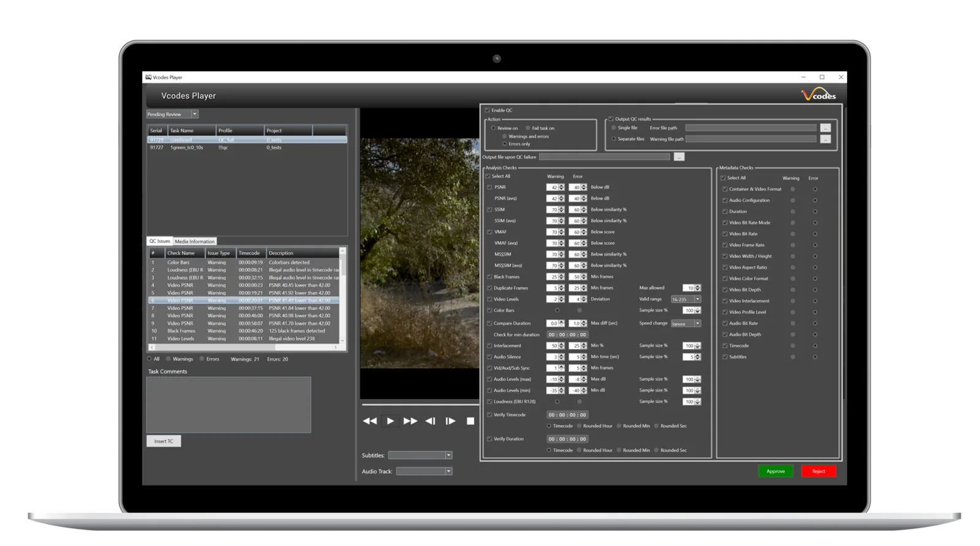Open the Audio Track dropdown
This screenshot has width=980, height=546.
448,471
